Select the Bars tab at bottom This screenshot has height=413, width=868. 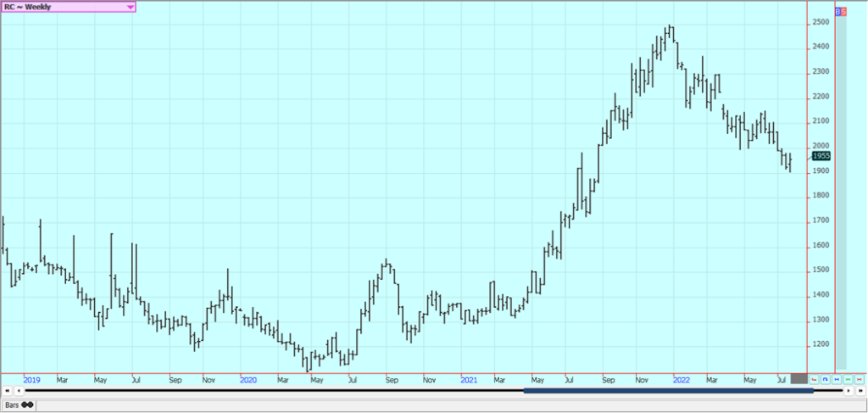(x=19, y=405)
